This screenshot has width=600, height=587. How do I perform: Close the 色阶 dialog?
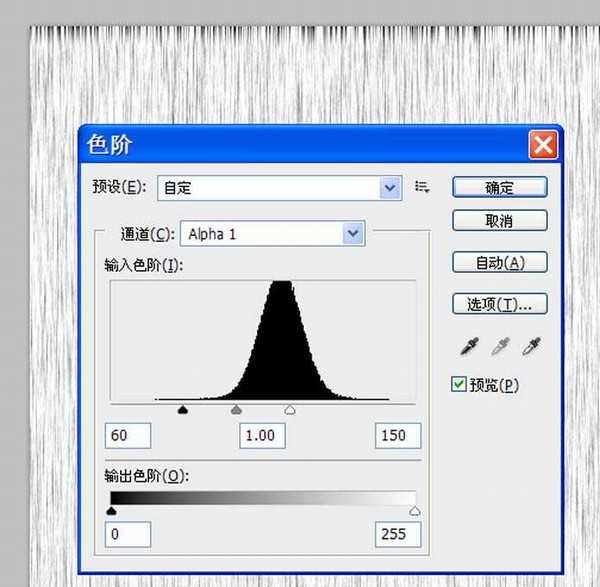(543, 145)
